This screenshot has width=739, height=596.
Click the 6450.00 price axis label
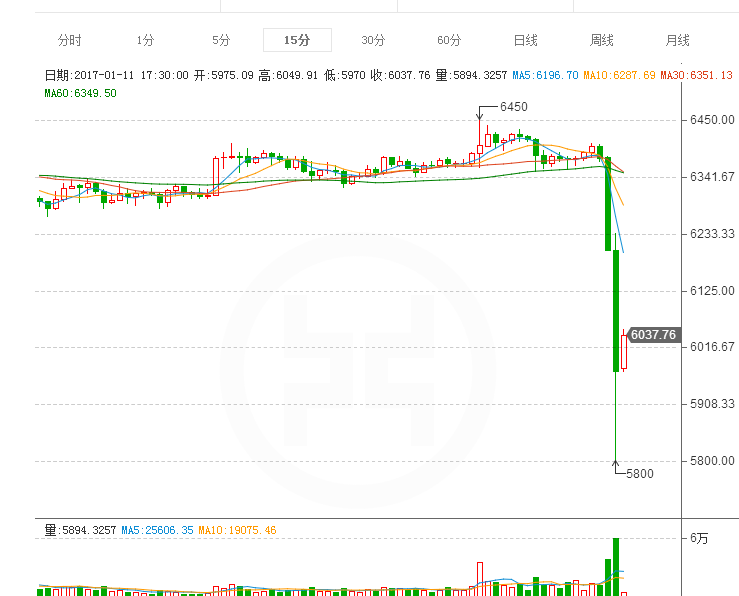point(712,120)
